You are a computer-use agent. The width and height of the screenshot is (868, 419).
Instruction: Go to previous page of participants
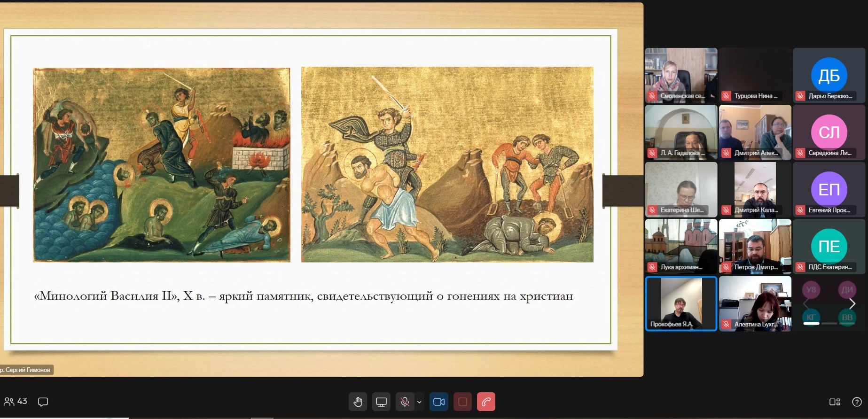point(805,304)
